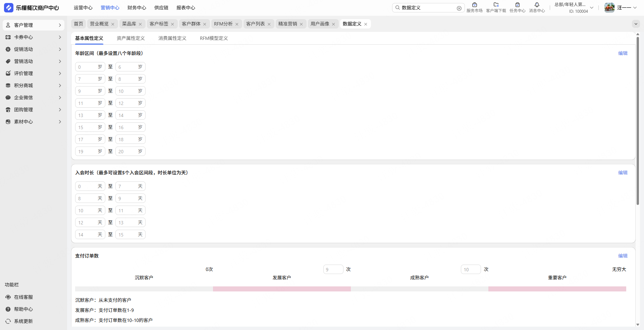This screenshot has height=330, width=644.
Task: Click the 企业微信 chat icon in sidebar
Action: [x=8, y=98]
